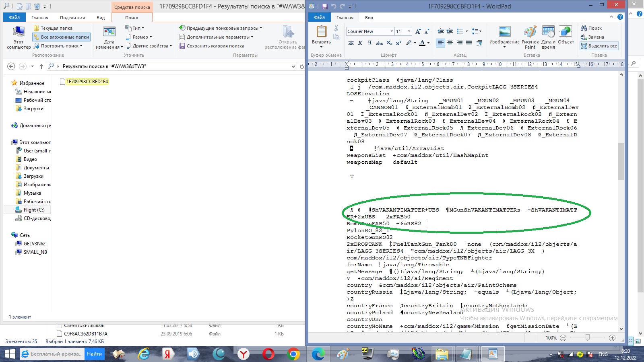This screenshot has height=362, width=644.
Task: Go up one level with up arrow
Action: pos(41,66)
